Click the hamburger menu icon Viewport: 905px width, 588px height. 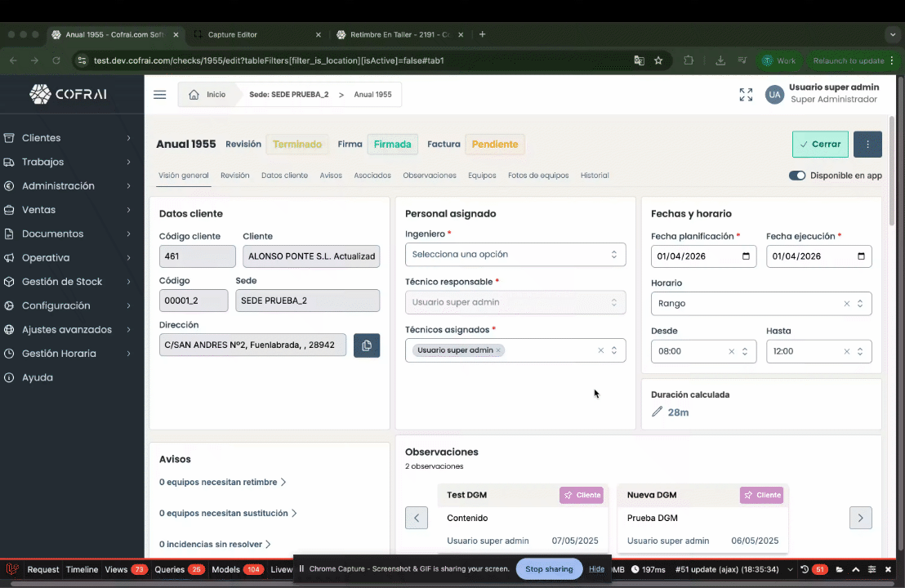point(160,95)
